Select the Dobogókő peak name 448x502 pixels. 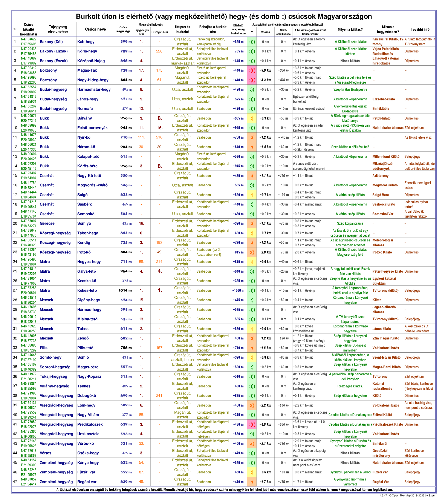87,396
